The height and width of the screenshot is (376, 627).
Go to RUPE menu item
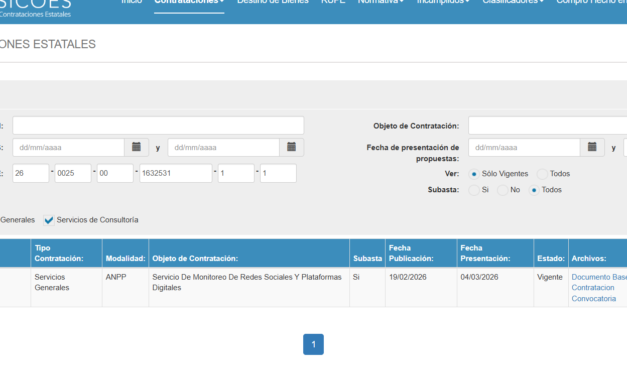[333, 2]
